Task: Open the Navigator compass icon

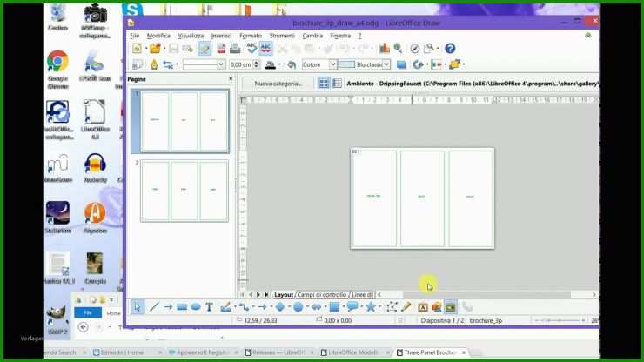Action: [x=414, y=49]
